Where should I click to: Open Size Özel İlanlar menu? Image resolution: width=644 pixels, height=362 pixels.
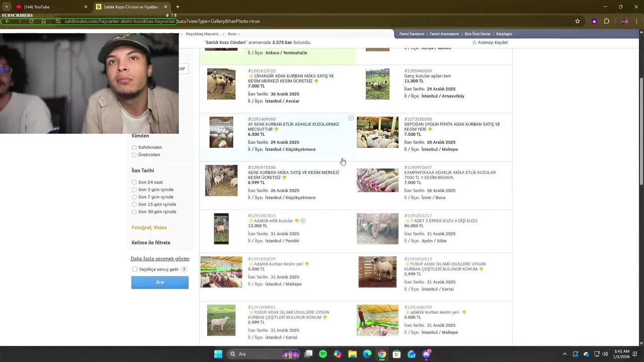coord(477,34)
